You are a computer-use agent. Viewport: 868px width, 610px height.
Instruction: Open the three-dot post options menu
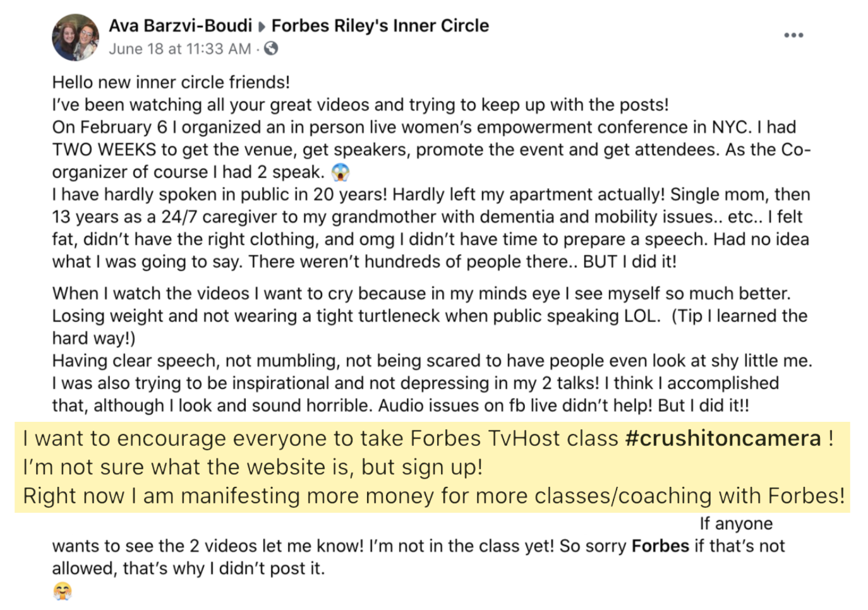point(793,35)
